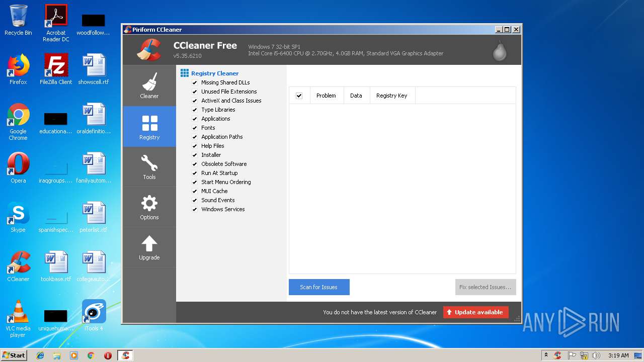Sort by Problem column header
The image size is (644, 362).
[326, 96]
